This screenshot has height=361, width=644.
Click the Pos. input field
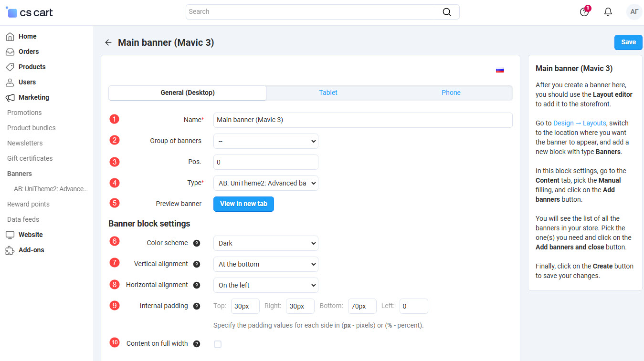tap(266, 162)
